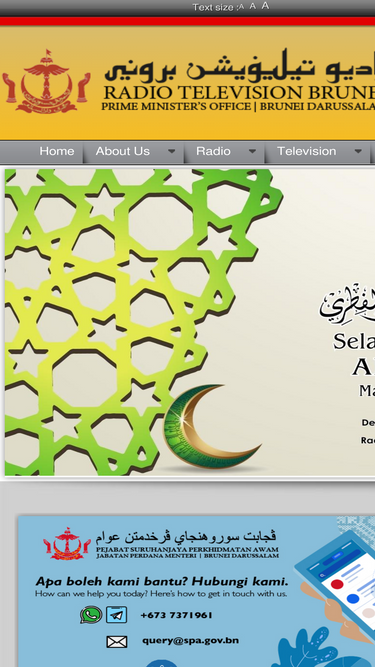The image size is (375, 667).
Task: Open the About Us menu
Action: coord(122,151)
